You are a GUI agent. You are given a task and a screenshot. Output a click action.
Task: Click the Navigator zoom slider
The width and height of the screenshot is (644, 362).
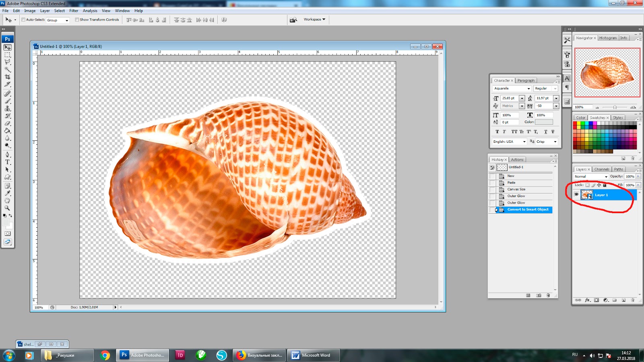click(615, 107)
